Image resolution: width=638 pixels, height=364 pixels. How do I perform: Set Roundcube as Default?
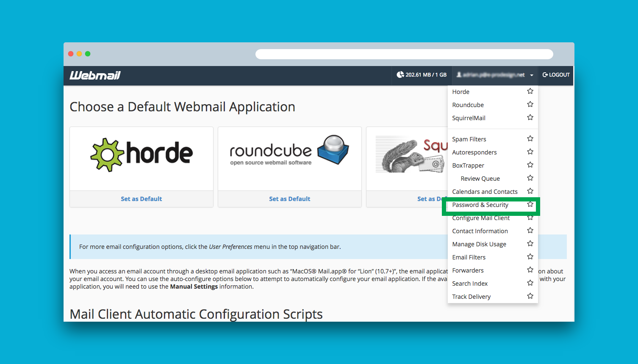pos(289,199)
